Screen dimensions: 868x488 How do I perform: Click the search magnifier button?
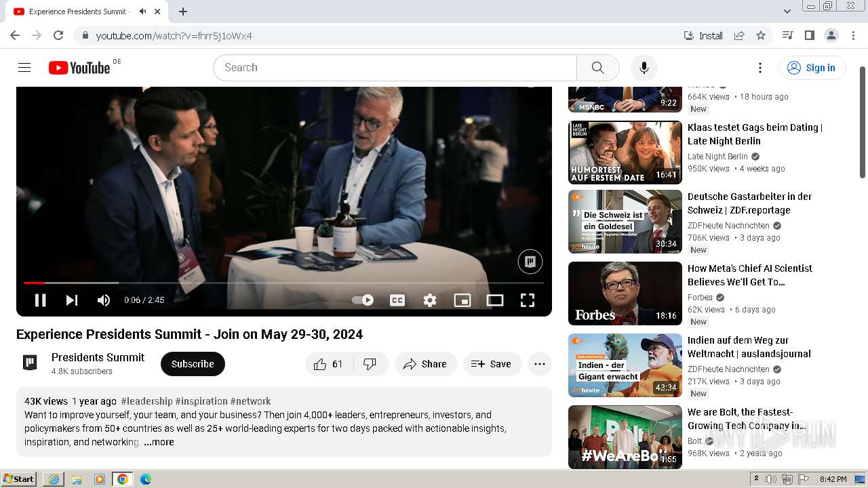click(x=597, y=68)
